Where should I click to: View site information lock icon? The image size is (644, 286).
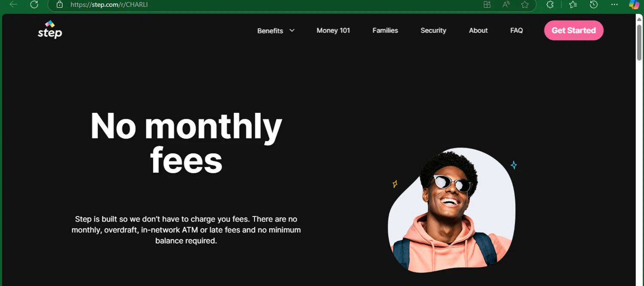[x=60, y=5]
